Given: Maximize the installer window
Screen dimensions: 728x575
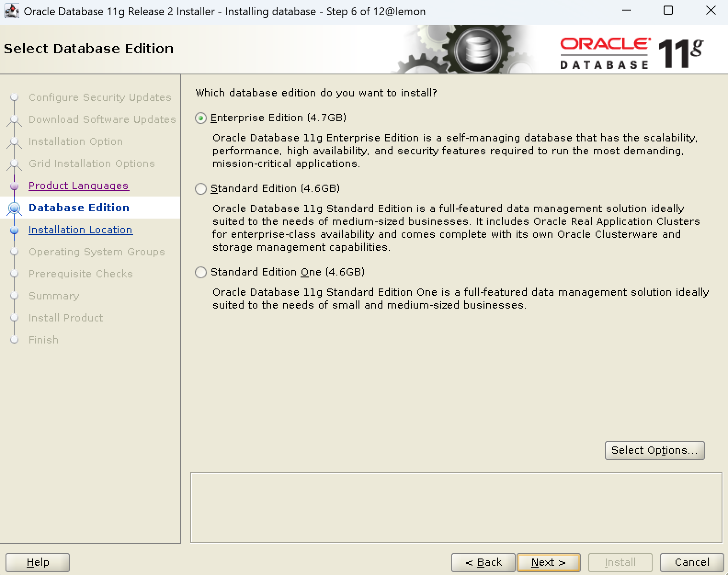Looking at the screenshot, I should 668,11.
